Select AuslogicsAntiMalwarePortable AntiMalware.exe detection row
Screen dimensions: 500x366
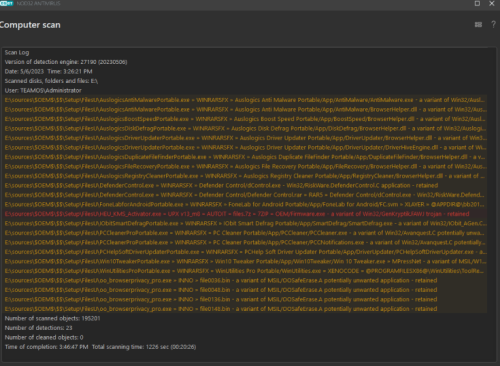click(x=245, y=100)
